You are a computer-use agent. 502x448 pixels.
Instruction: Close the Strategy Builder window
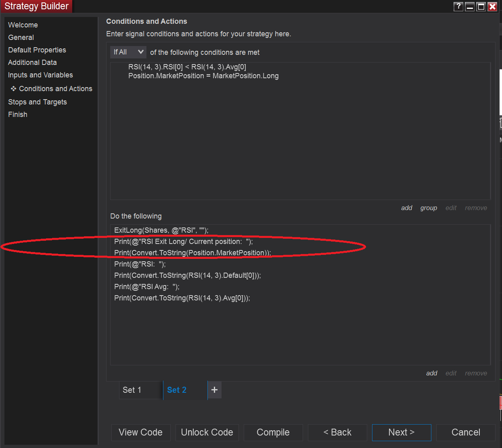492,6
